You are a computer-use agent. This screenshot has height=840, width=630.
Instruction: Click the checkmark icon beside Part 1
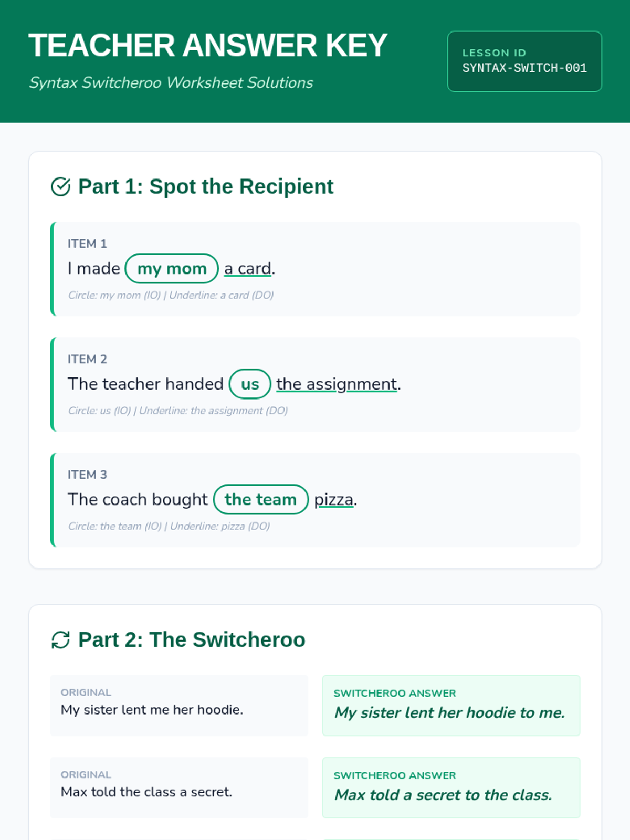coord(60,186)
